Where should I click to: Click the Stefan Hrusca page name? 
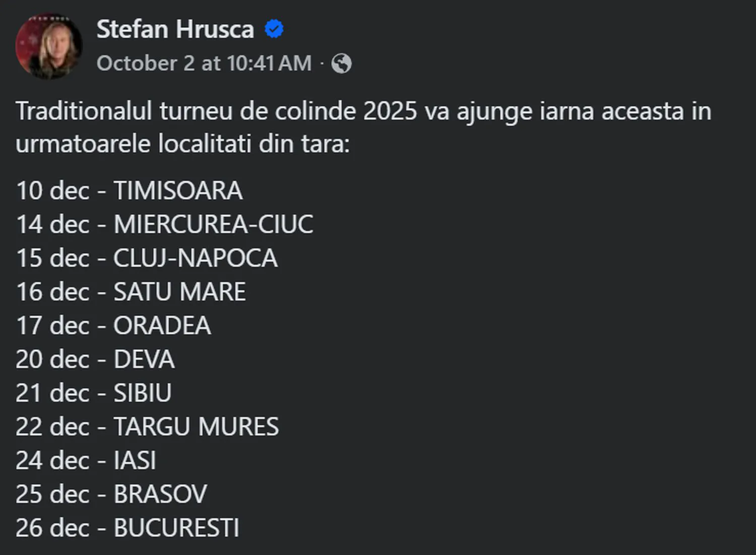point(175,29)
